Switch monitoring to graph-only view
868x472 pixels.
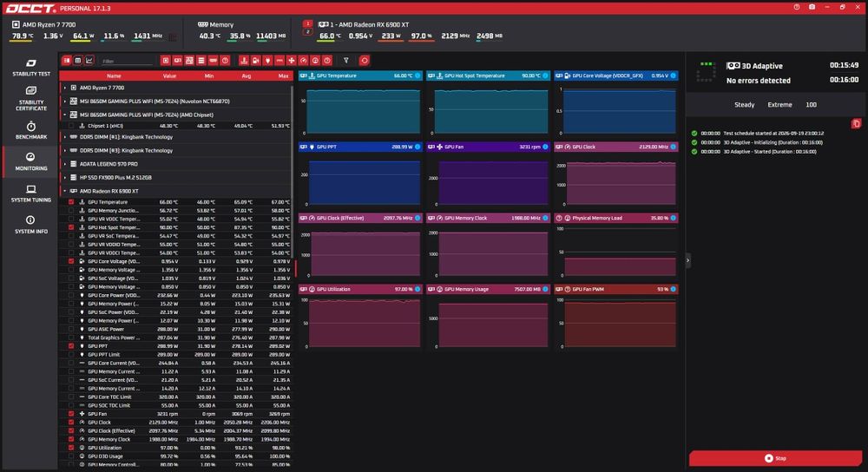[89, 61]
